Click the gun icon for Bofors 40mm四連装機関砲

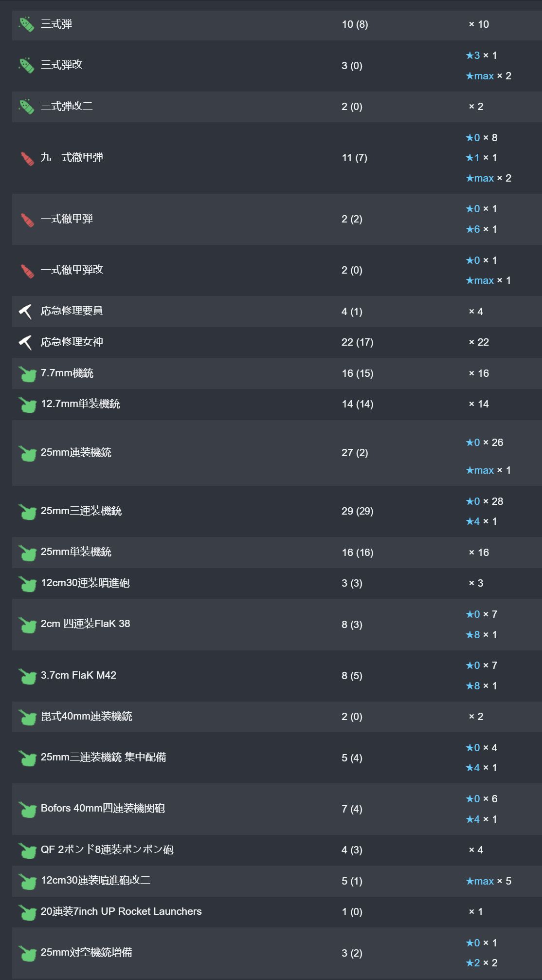(x=27, y=809)
